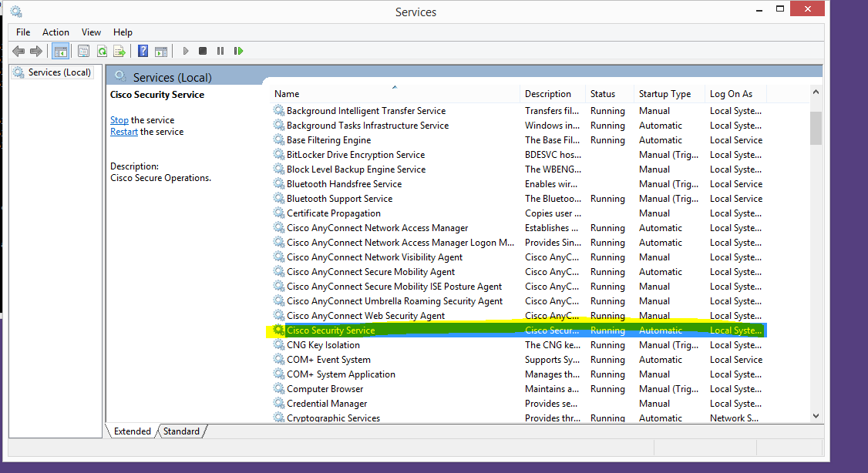Sort by the Status column header

(x=610, y=94)
